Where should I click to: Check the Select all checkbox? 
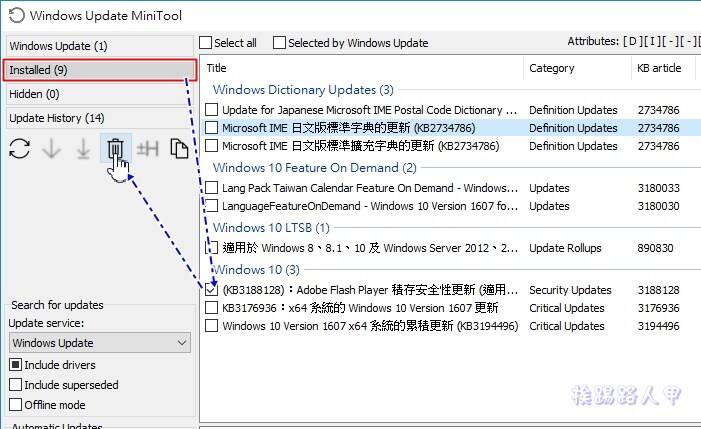(x=206, y=43)
